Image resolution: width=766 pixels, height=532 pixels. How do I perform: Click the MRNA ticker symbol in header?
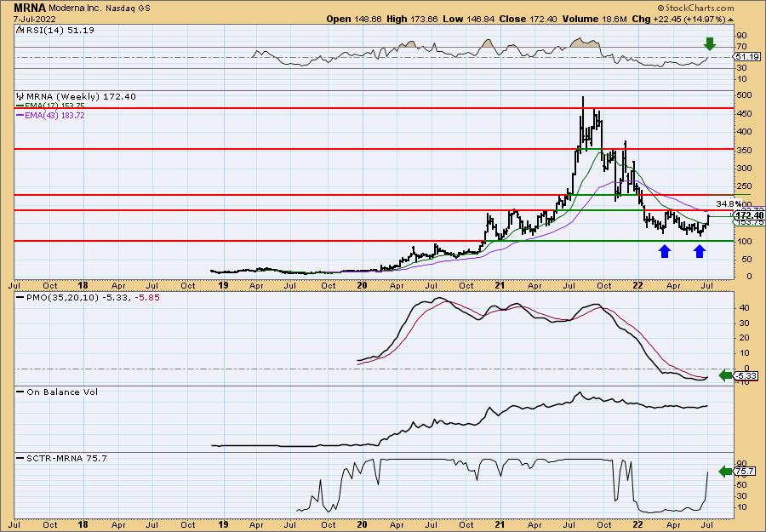point(30,8)
